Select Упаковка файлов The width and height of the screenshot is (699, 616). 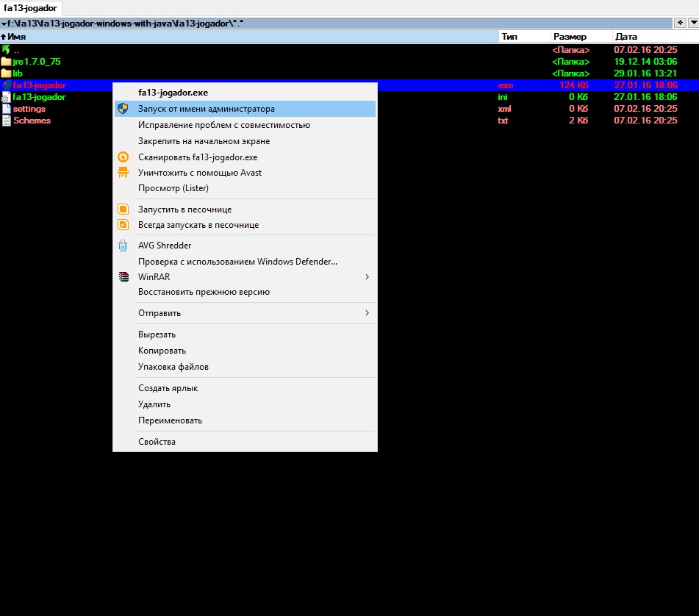coord(245,366)
